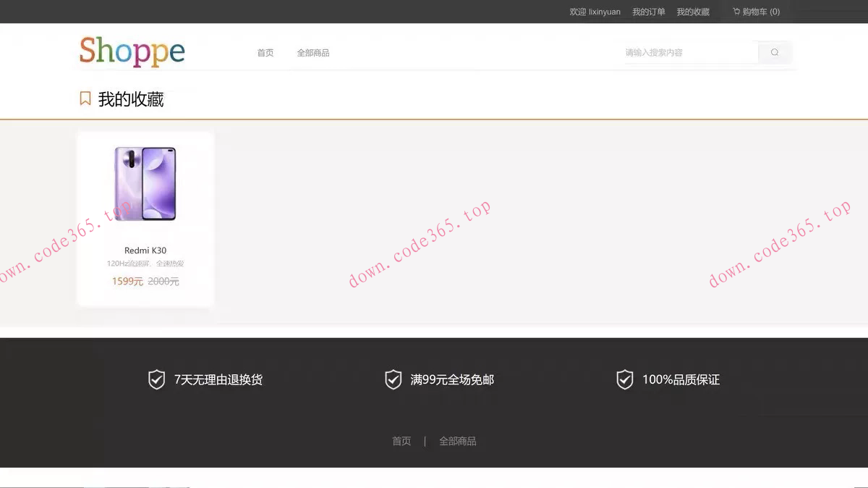
Task: Click 我的收藏 in the top bar
Action: point(693,12)
